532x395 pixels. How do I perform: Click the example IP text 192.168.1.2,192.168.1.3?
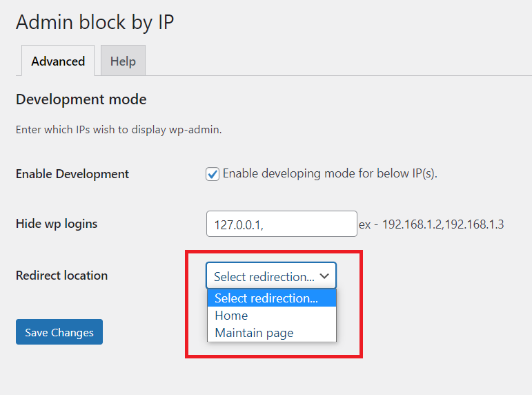pyautogui.click(x=443, y=224)
